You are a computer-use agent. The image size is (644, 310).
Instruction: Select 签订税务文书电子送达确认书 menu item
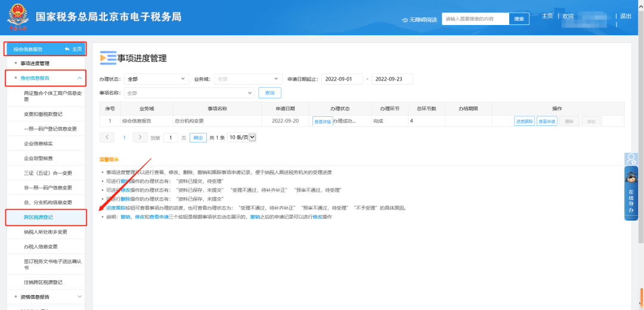(x=53, y=265)
